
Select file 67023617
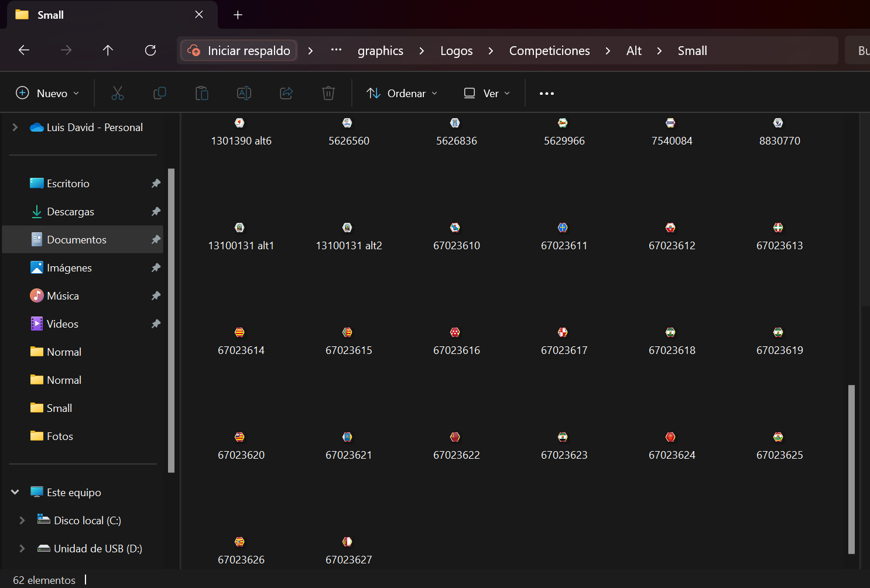pyautogui.click(x=564, y=342)
